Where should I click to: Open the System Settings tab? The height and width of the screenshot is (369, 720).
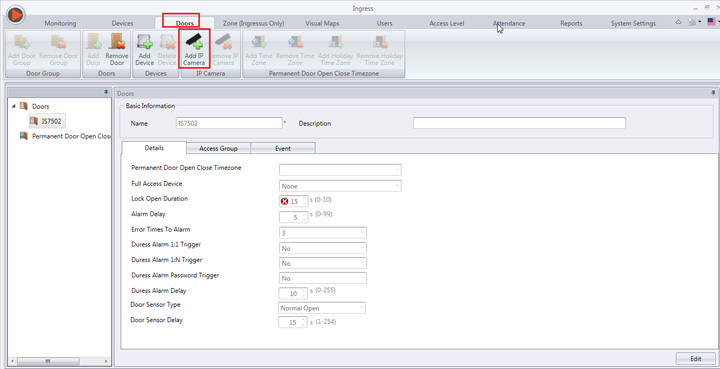[x=633, y=23]
